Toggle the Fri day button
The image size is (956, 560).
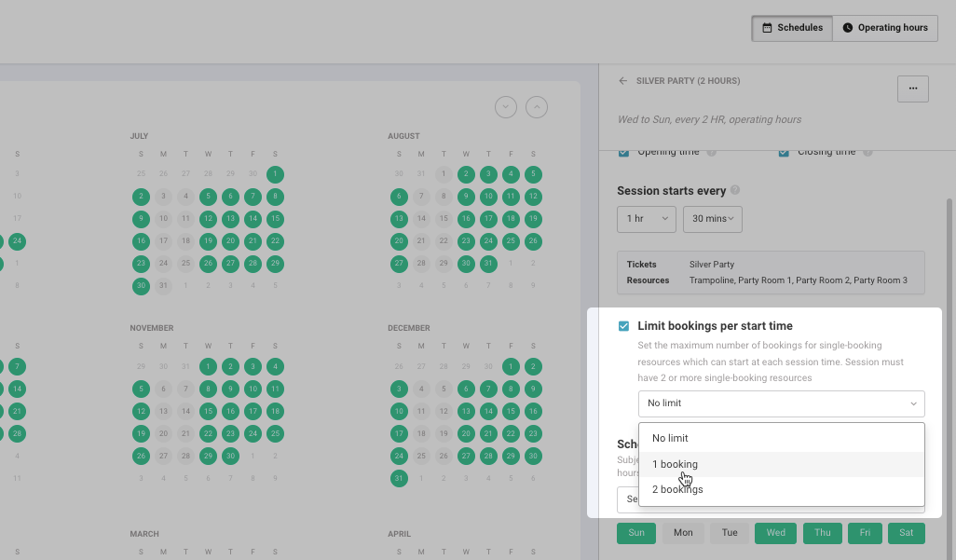(x=866, y=533)
